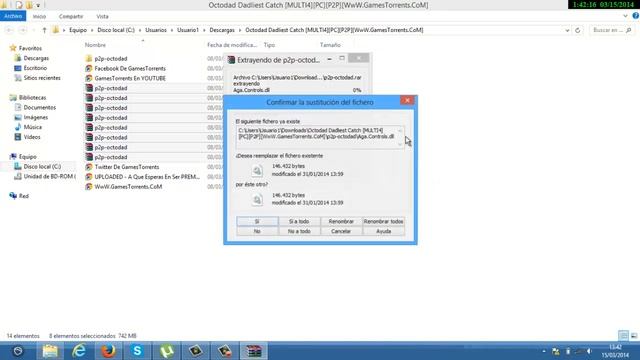Go up one folder level arrow
This screenshot has height=360, width=640.
click(x=44, y=30)
